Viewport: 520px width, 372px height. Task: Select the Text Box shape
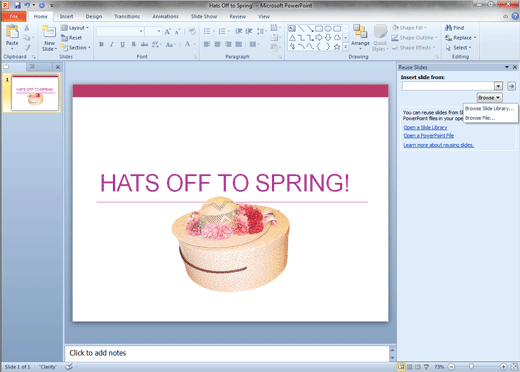(x=292, y=29)
